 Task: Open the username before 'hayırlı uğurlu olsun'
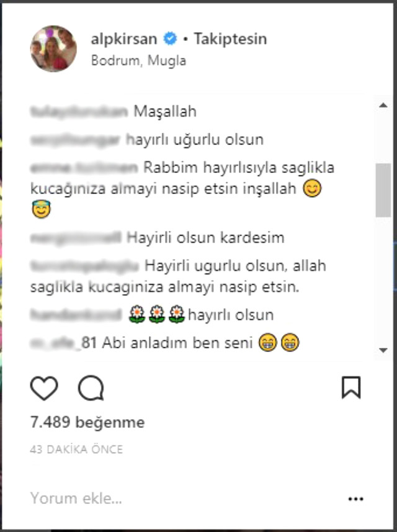(75, 140)
